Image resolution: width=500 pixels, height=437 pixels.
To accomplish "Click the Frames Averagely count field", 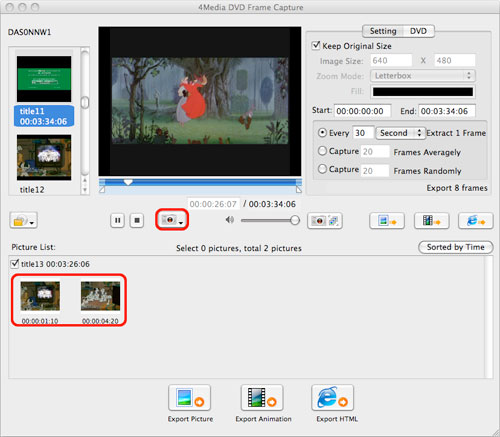I will coord(375,151).
